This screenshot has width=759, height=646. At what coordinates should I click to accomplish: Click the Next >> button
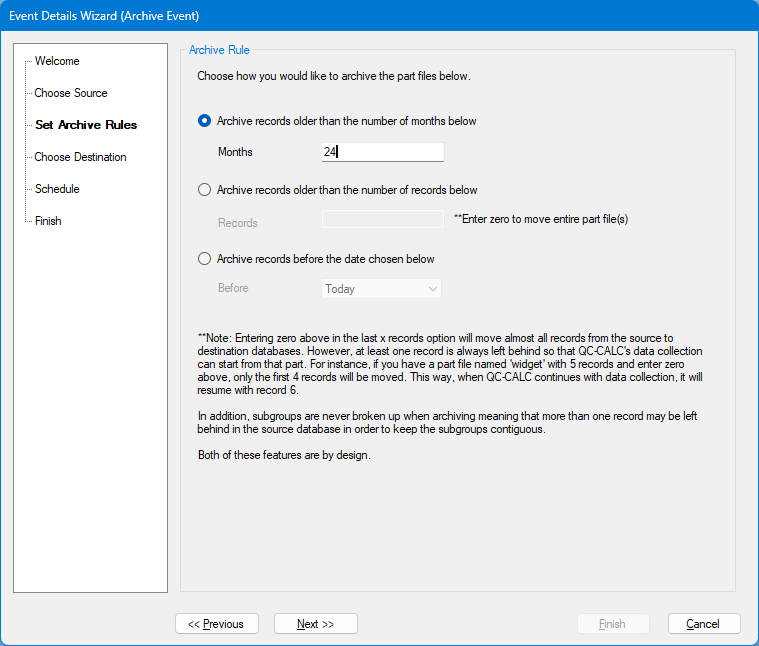point(316,624)
